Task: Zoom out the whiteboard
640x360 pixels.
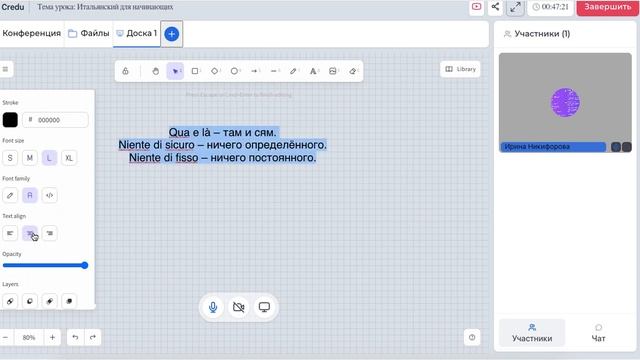Action: 5,338
